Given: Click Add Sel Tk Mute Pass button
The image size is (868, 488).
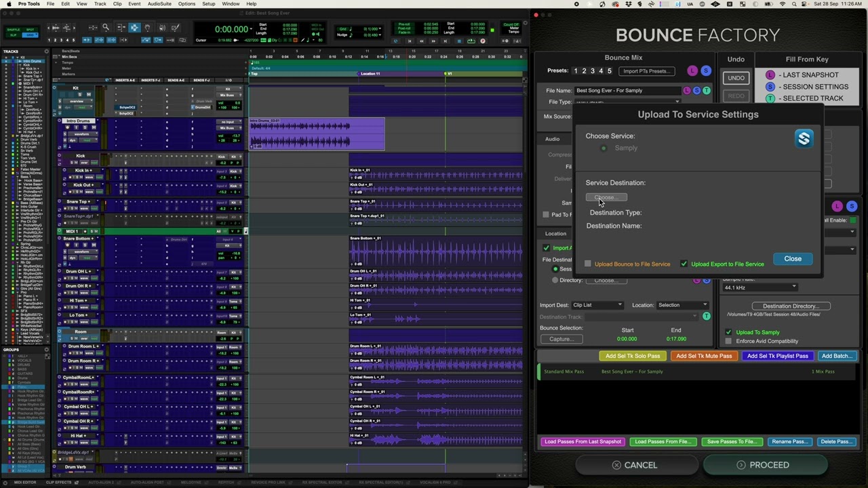Looking at the screenshot, I should [x=704, y=356].
